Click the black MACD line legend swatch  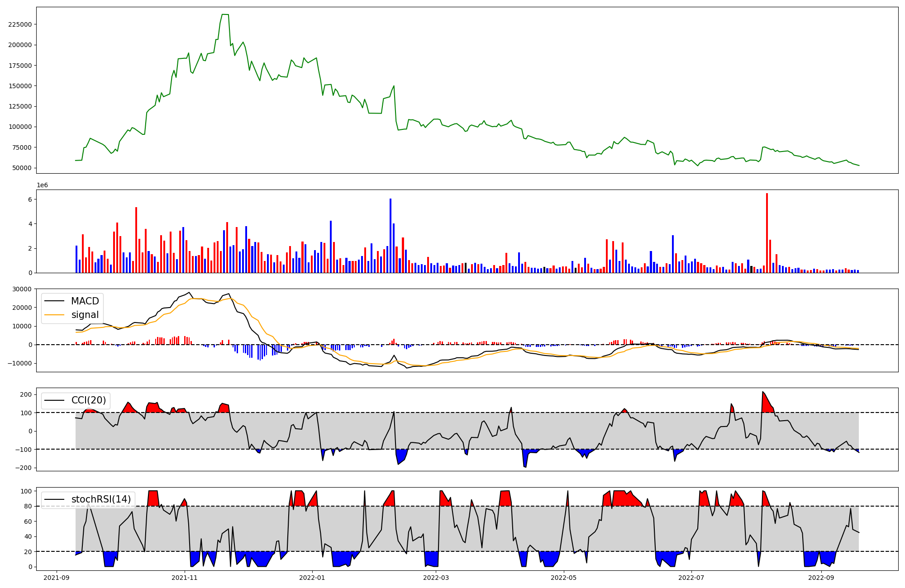[x=55, y=302]
